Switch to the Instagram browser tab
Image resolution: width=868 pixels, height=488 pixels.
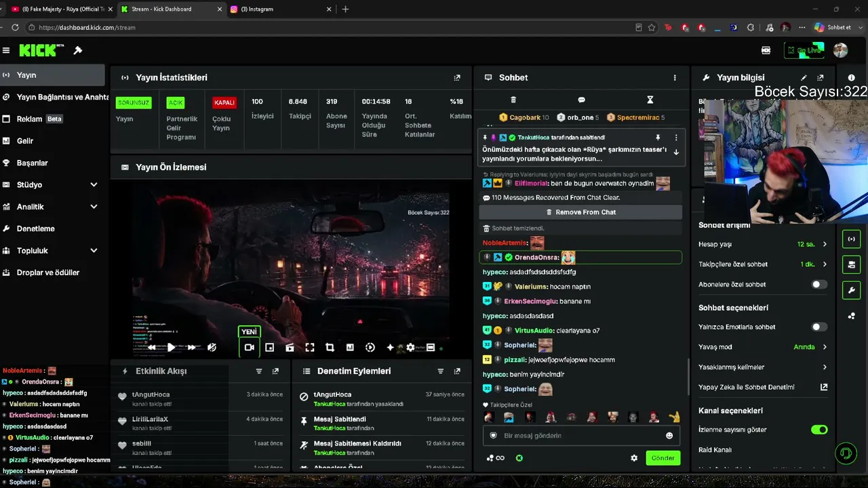click(280, 9)
